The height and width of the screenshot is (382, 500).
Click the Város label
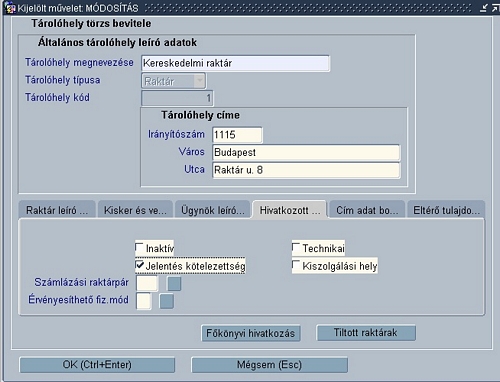point(192,152)
